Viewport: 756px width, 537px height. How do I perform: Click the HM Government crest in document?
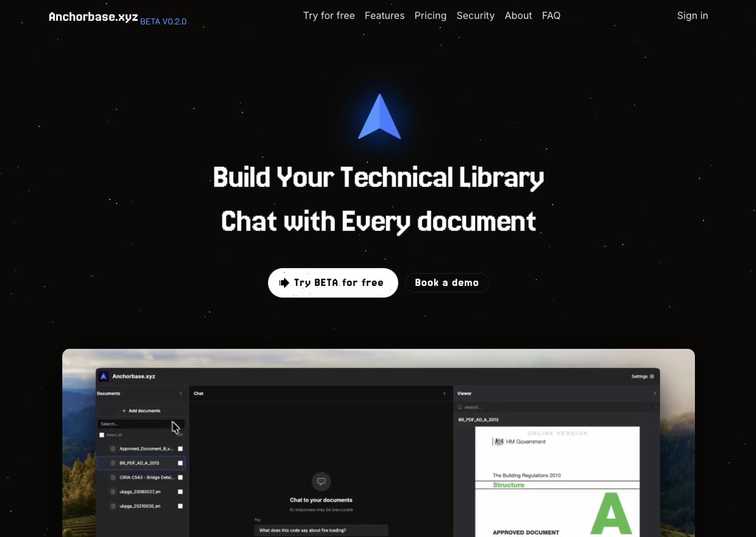pyautogui.click(x=499, y=441)
